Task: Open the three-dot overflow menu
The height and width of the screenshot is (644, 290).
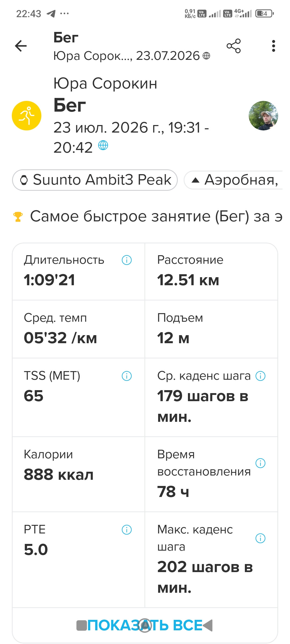Action: pos(273,46)
